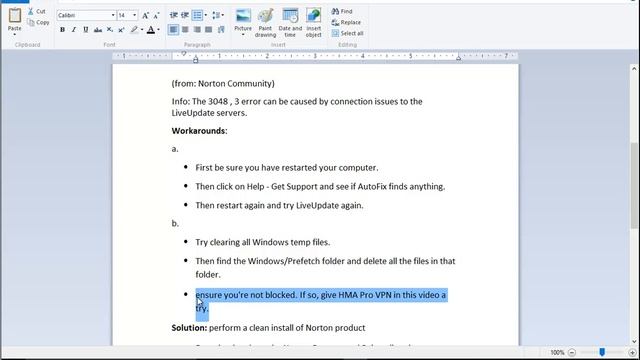Image resolution: width=640 pixels, height=360 pixels.
Task: Click 'Then find the Windows/Prefetch folder' bullet
Action: (x=325, y=267)
